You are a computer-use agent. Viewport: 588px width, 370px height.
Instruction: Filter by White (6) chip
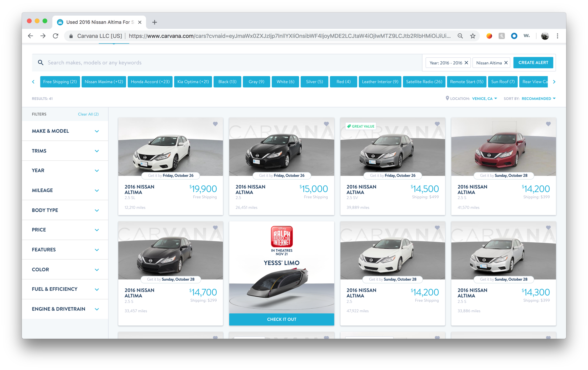pos(285,82)
